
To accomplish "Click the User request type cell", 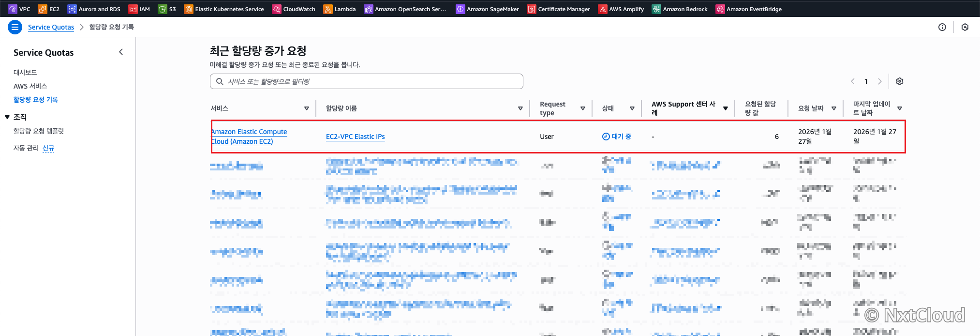I will pyautogui.click(x=547, y=137).
